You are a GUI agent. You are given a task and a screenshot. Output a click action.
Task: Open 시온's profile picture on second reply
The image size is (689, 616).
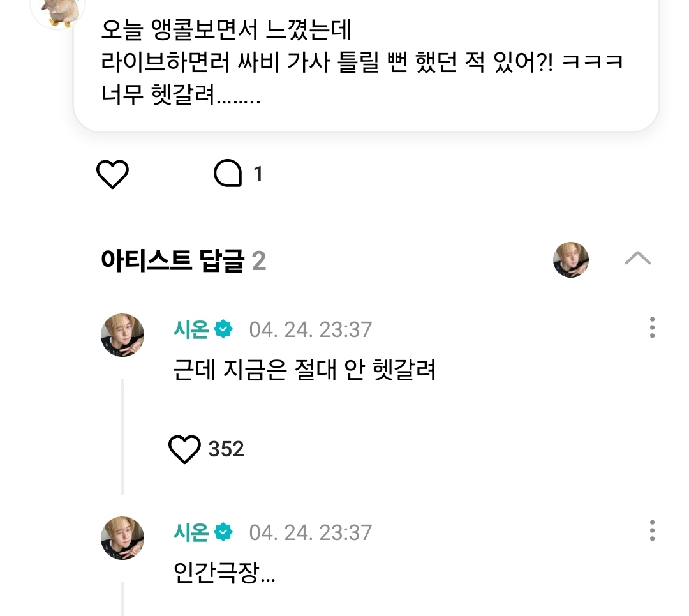point(122,538)
